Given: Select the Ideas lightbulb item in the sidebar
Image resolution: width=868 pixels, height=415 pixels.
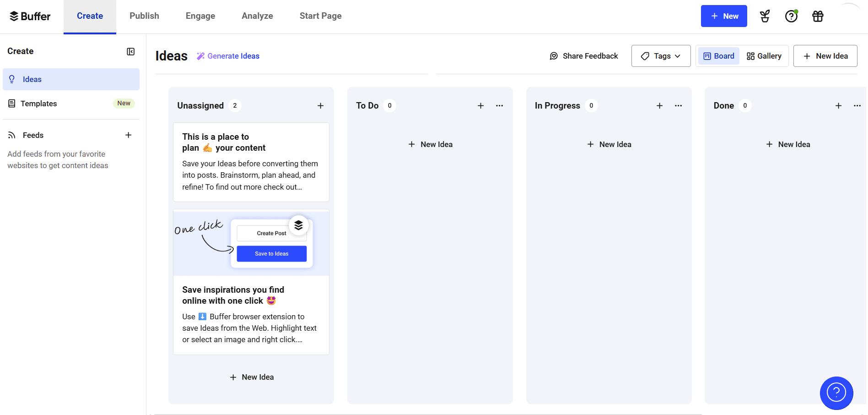Looking at the screenshot, I should click(x=32, y=79).
